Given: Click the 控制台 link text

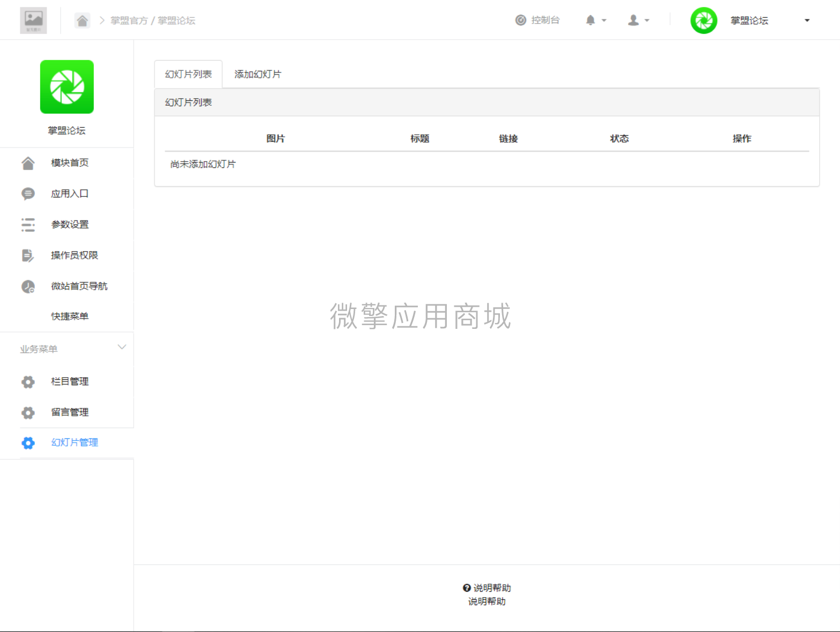Looking at the screenshot, I should point(546,20).
